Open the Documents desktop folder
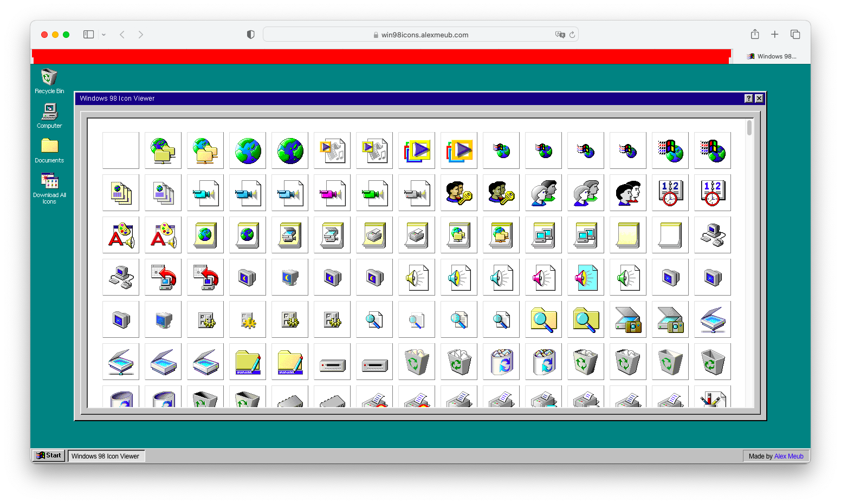The height and width of the screenshot is (504, 841). (49, 150)
